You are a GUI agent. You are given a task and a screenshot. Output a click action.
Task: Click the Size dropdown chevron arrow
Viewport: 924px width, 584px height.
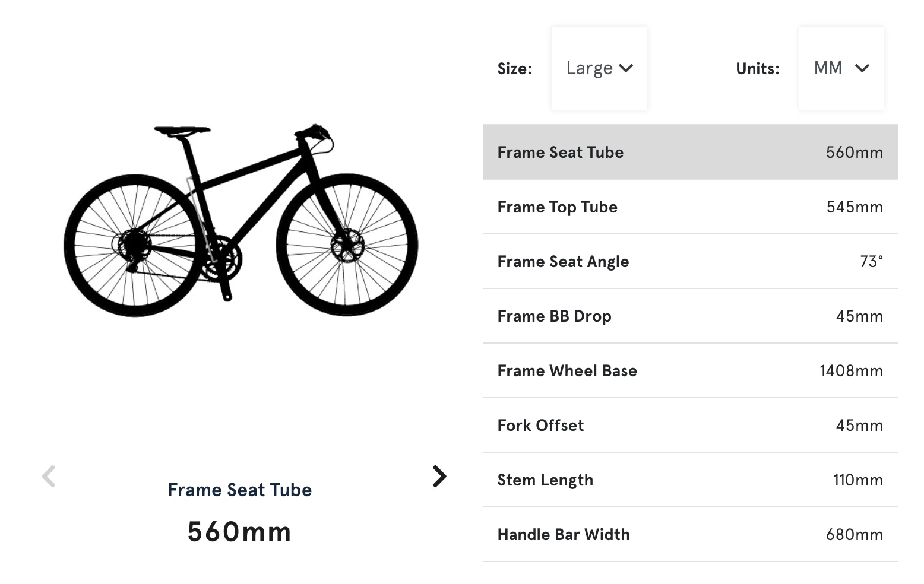click(x=626, y=68)
